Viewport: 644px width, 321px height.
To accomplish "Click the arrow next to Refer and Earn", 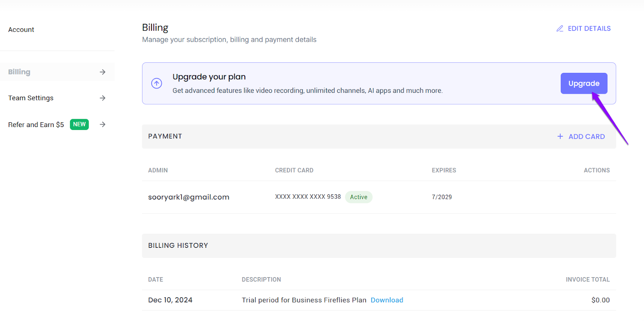I will coord(103,125).
